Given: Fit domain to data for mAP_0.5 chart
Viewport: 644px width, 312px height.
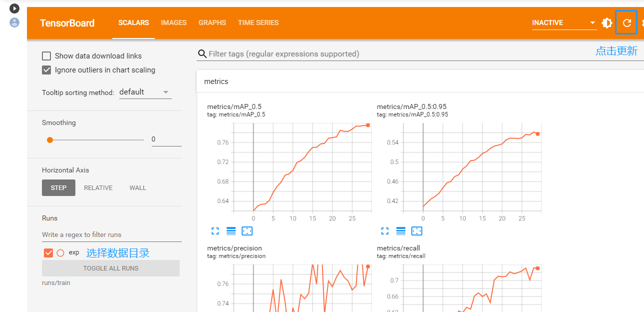Looking at the screenshot, I should pyautogui.click(x=247, y=230).
